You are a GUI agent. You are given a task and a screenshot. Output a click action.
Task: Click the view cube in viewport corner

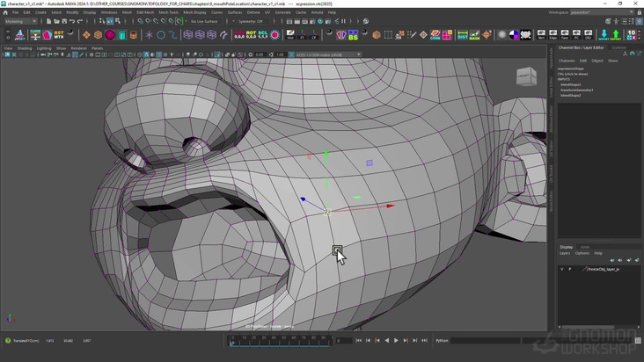click(x=524, y=77)
